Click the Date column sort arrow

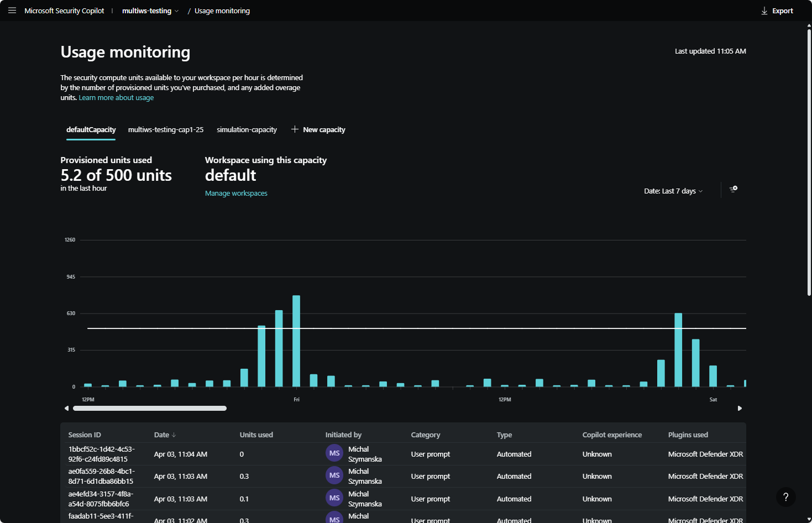[174, 435]
